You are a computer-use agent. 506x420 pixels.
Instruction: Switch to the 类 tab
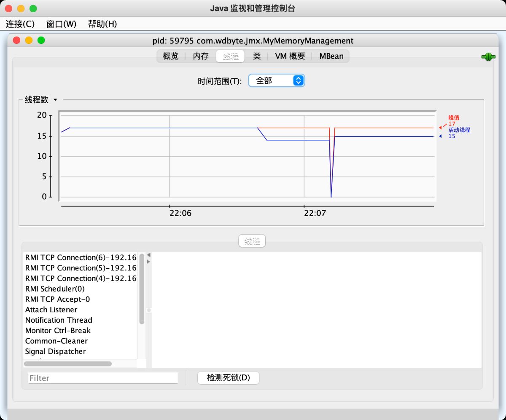(x=257, y=56)
